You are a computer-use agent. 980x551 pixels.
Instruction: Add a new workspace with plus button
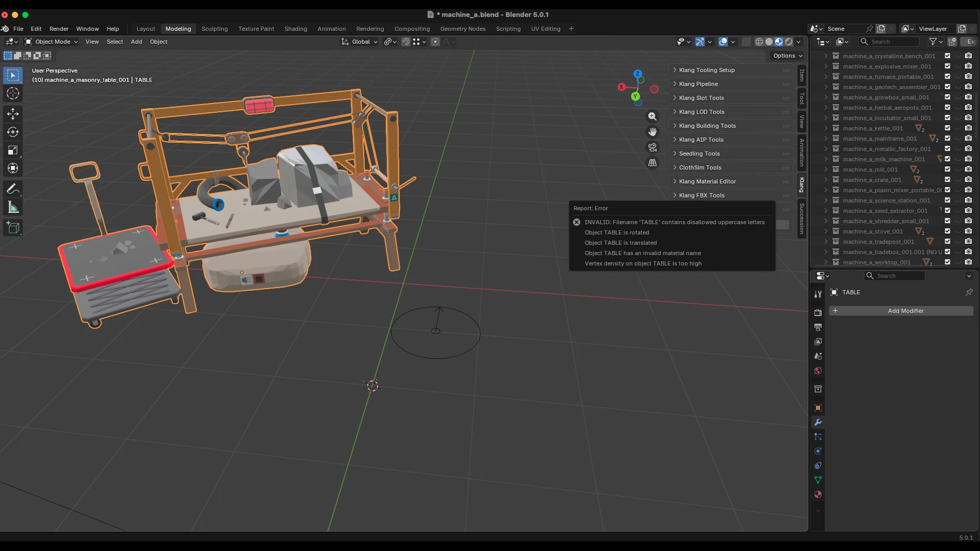(571, 29)
